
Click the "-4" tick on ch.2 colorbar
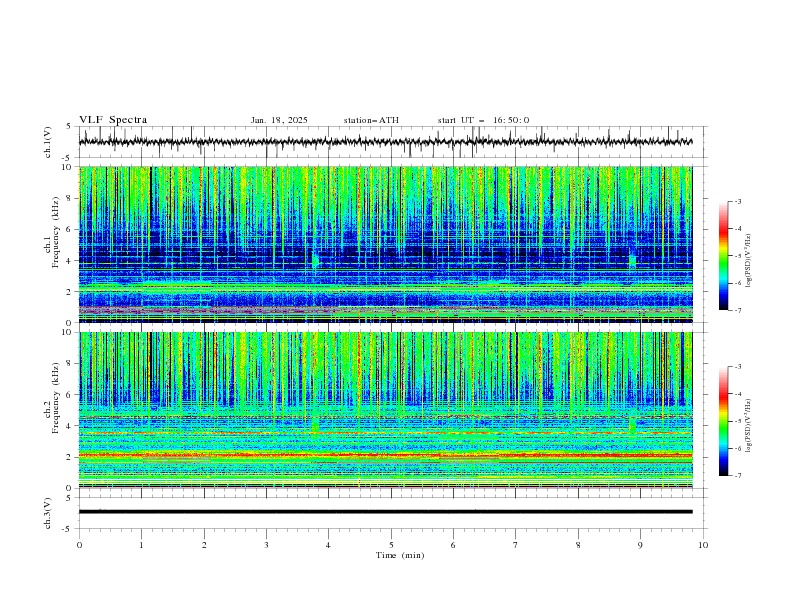click(x=737, y=394)
